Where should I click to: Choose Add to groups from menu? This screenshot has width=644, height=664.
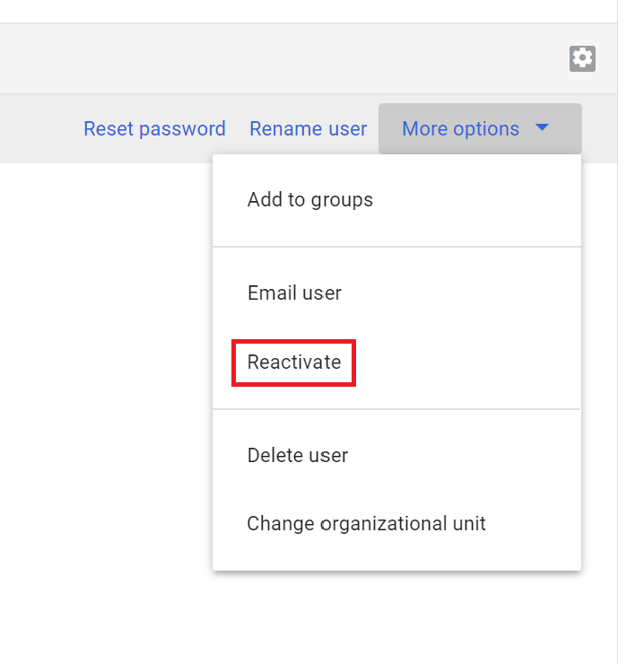[x=396, y=200]
